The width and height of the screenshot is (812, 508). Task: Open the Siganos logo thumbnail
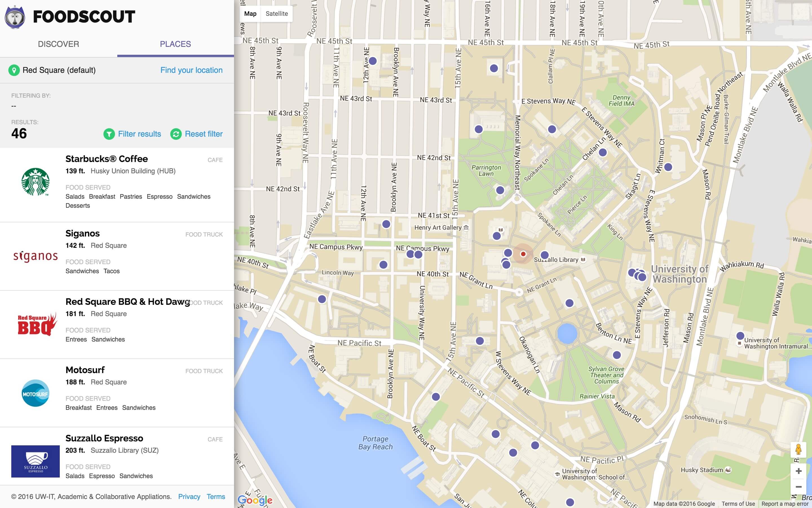36,256
